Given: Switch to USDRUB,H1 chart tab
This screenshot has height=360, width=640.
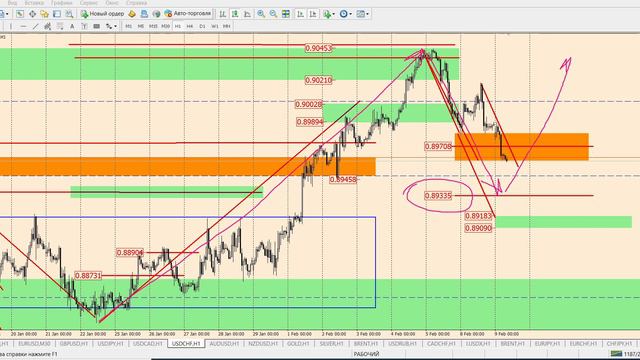Looking at the screenshot, I should pyautogui.click(x=402, y=344).
